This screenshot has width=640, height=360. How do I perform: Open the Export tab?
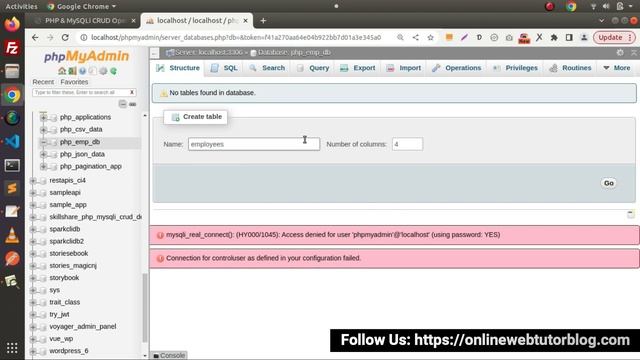point(358,68)
